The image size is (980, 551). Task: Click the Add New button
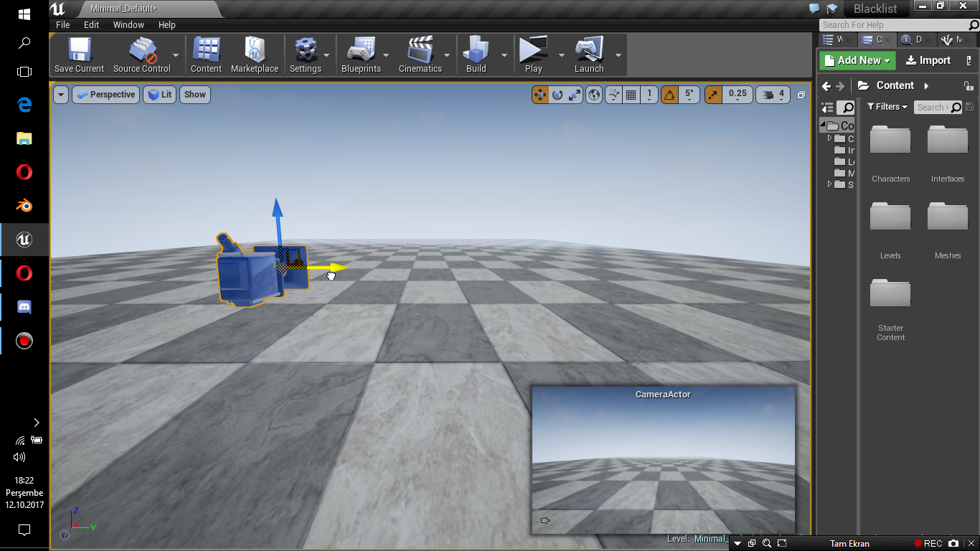857,60
